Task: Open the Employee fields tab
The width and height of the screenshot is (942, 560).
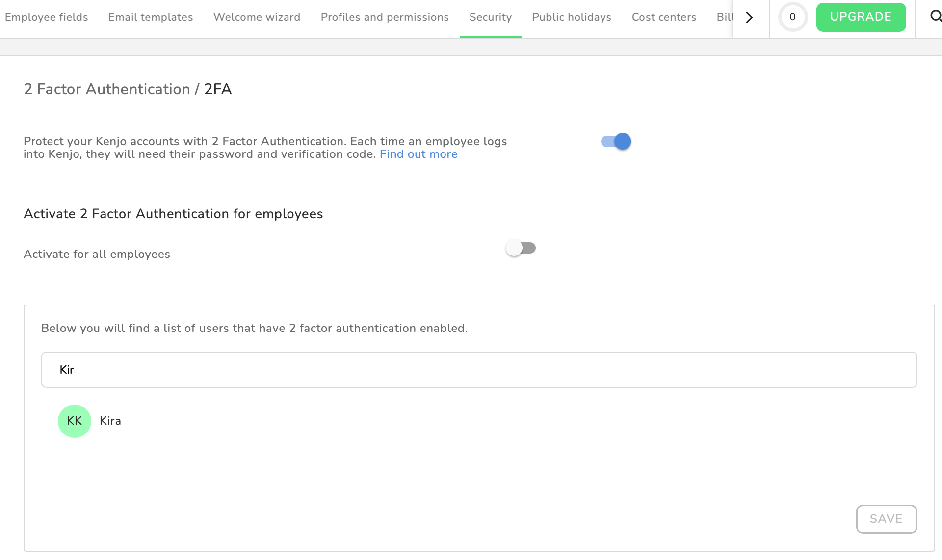Action: pyautogui.click(x=46, y=17)
